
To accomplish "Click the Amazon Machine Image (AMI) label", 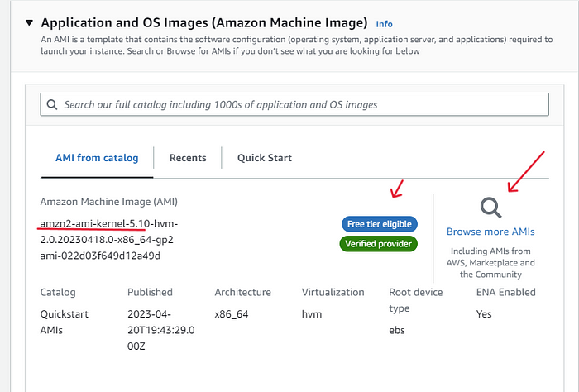I will pyautogui.click(x=109, y=202).
